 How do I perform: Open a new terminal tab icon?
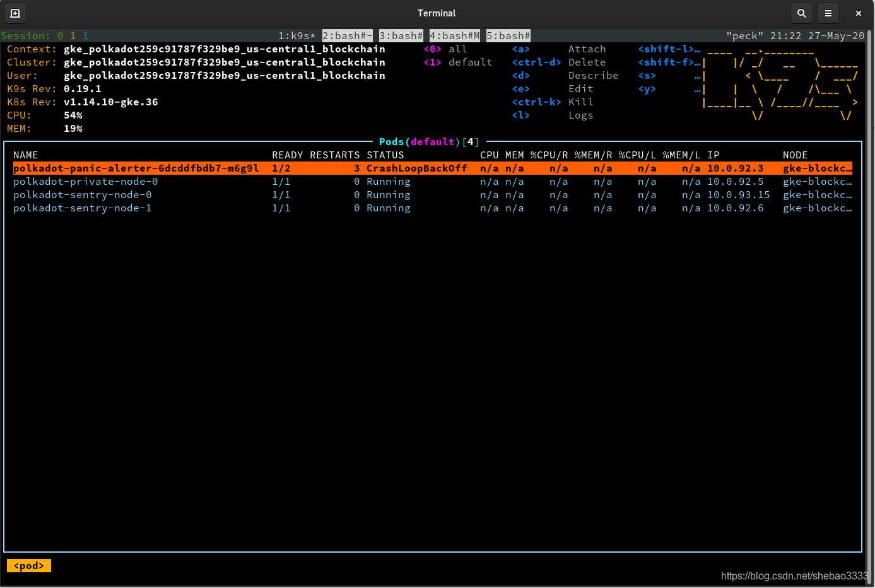click(x=15, y=13)
